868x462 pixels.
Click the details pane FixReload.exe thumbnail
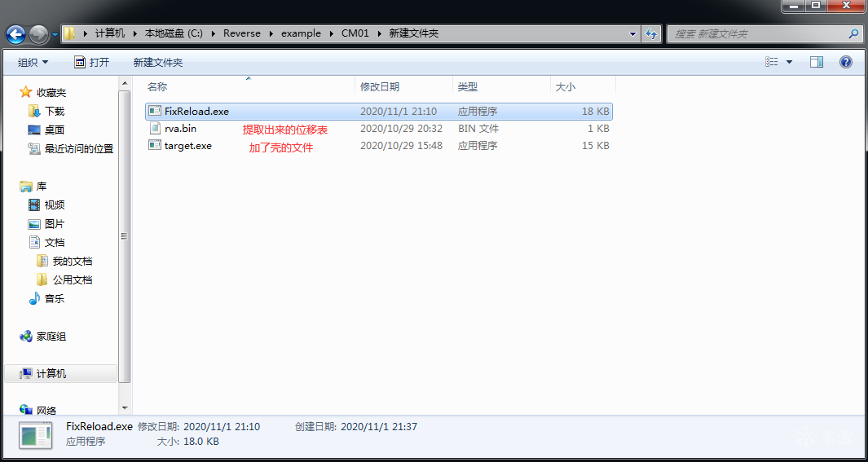36,435
